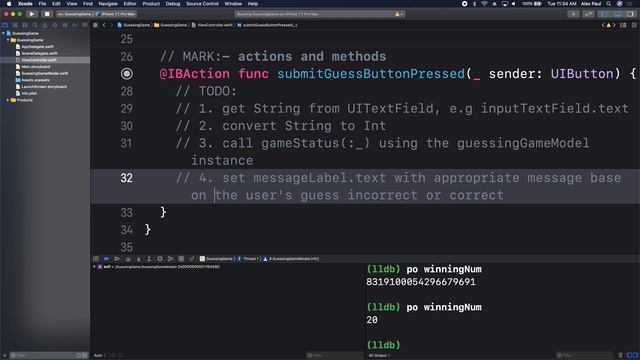The height and width of the screenshot is (360, 640).
Task: Show the Find navigator tab
Action: click(35, 25)
